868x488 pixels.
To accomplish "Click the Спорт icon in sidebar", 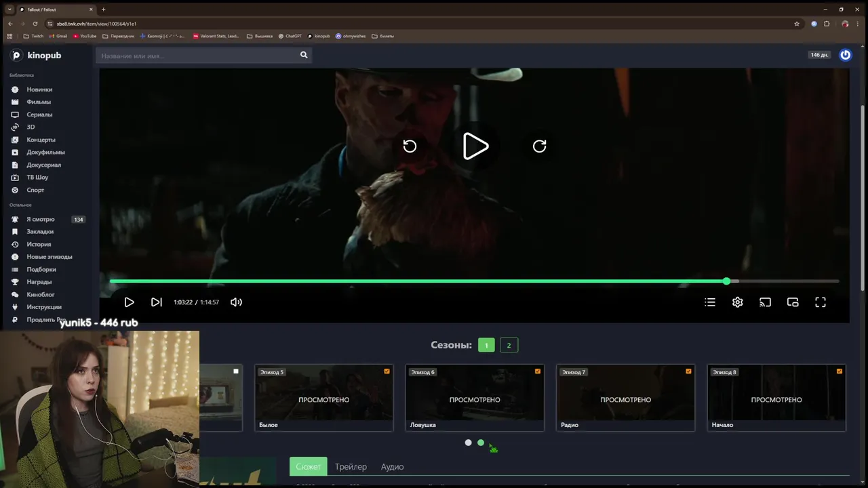I will (15, 190).
